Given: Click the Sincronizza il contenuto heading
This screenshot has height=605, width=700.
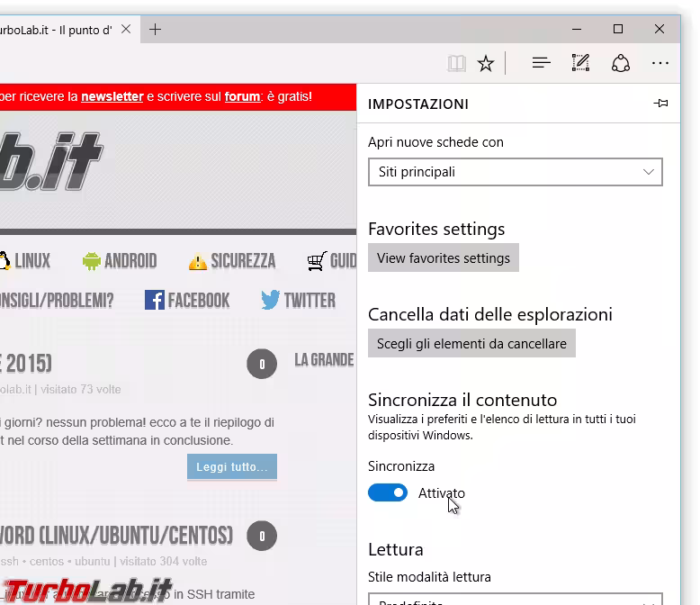Looking at the screenshot, I should pos(462,400).
